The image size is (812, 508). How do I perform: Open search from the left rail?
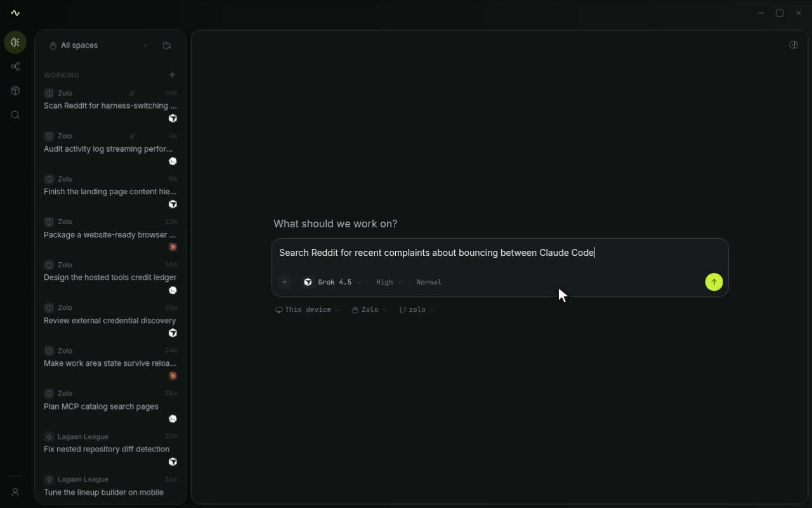pos(15,115)
